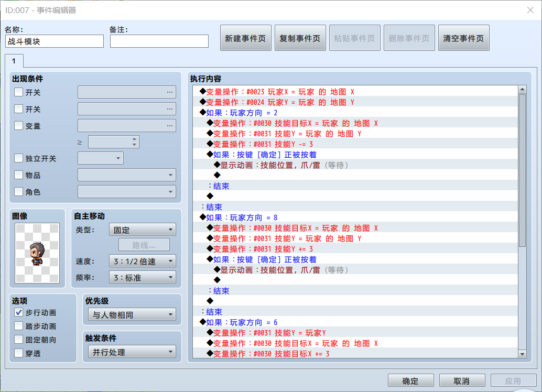542x392 pixels.
Task: Confirm with the 确定 button
Action: (410, 380)
